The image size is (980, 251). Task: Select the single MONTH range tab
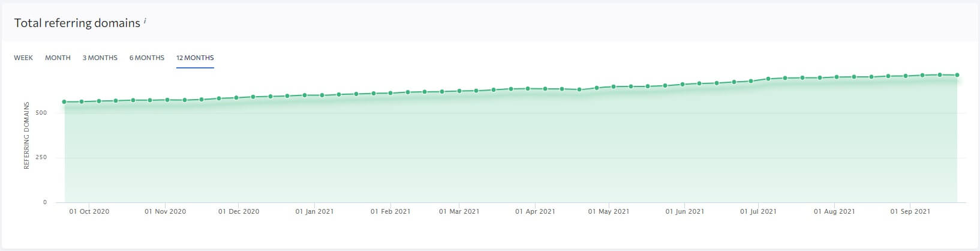[58, 58]
